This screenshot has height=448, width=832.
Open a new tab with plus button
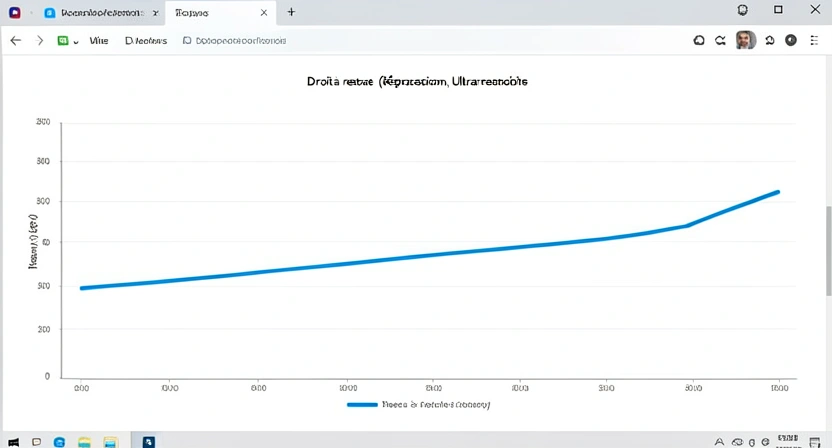(x=291, y=12)
